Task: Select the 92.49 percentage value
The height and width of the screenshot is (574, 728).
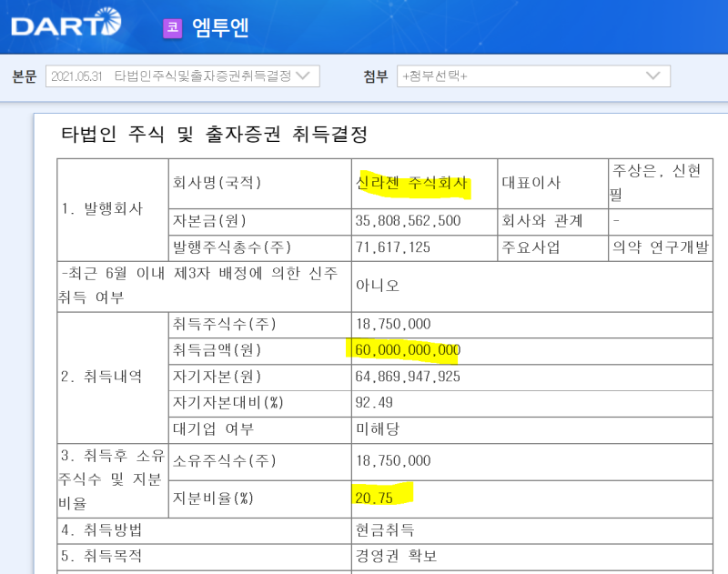Action: (x=374, y=402)
